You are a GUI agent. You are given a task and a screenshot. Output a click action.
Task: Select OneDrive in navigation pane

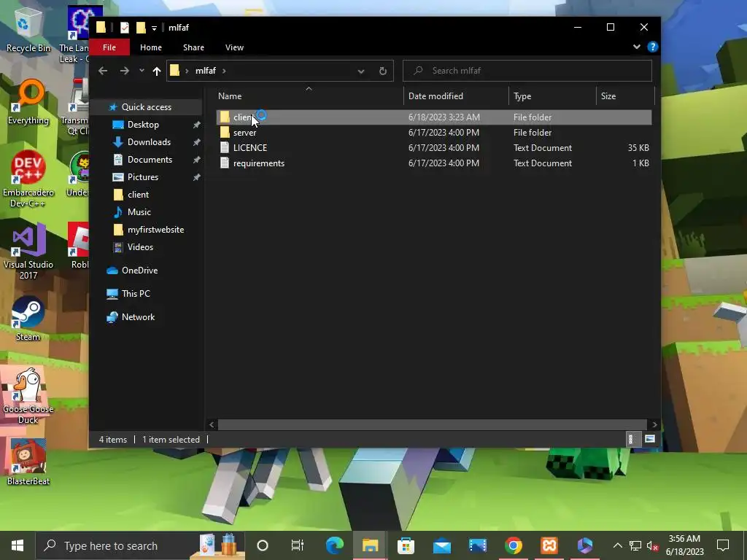pos(139,271)
